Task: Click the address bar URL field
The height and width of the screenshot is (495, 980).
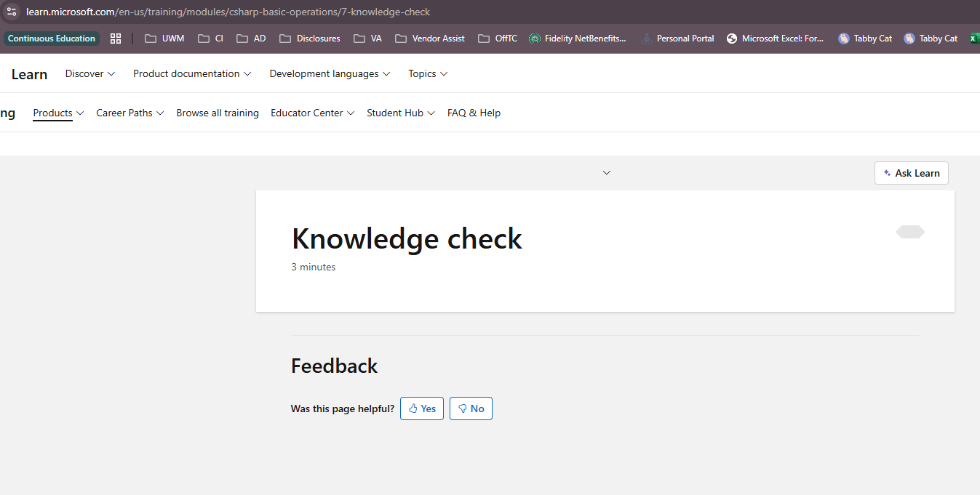Action: 228,12
